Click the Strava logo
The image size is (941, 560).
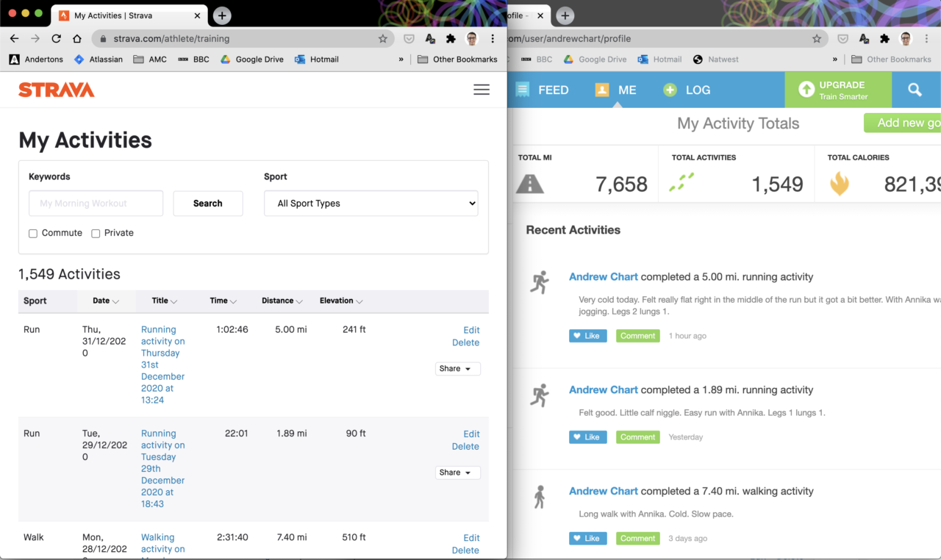tap(56, 89)
